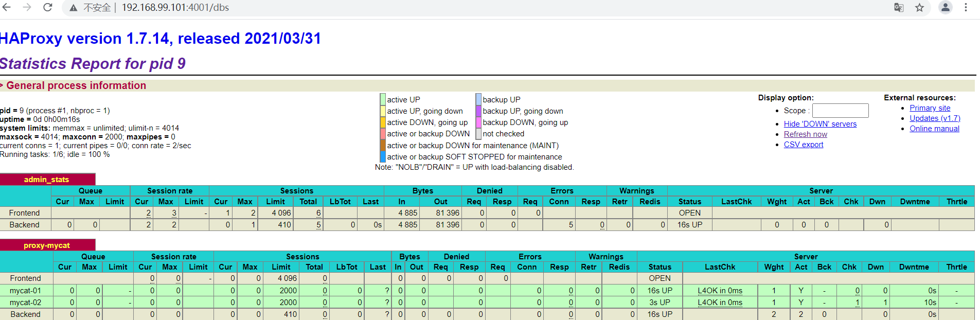Image resolution: width=980 pixels, height=320 pixels.
Task: Click the backup UP legend color swatch
Action: [x=478, y=99]
